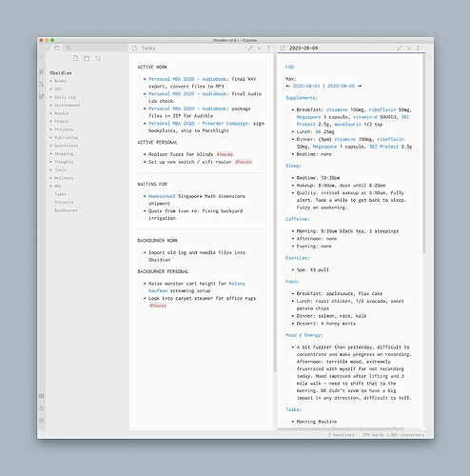Expand the right sidebar arrow
The image size is (470, 476).
(x=430, y=57)
